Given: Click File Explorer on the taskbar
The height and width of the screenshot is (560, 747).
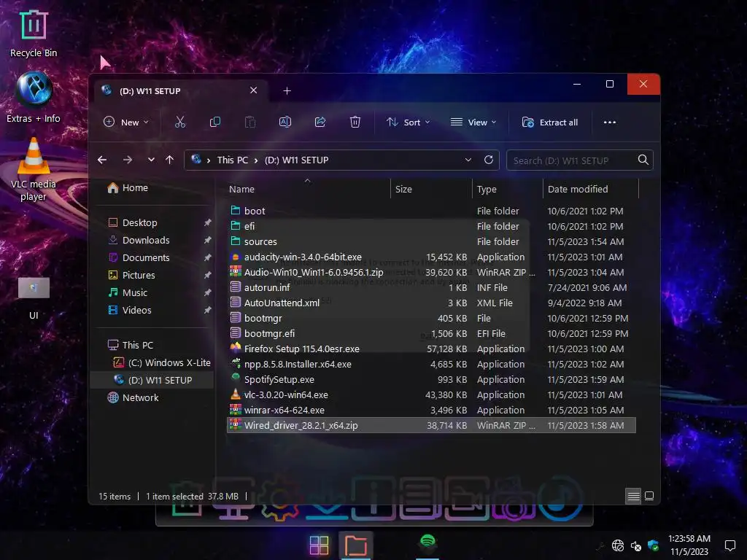Looking at the screenshot, I should [x=355, y=545].
